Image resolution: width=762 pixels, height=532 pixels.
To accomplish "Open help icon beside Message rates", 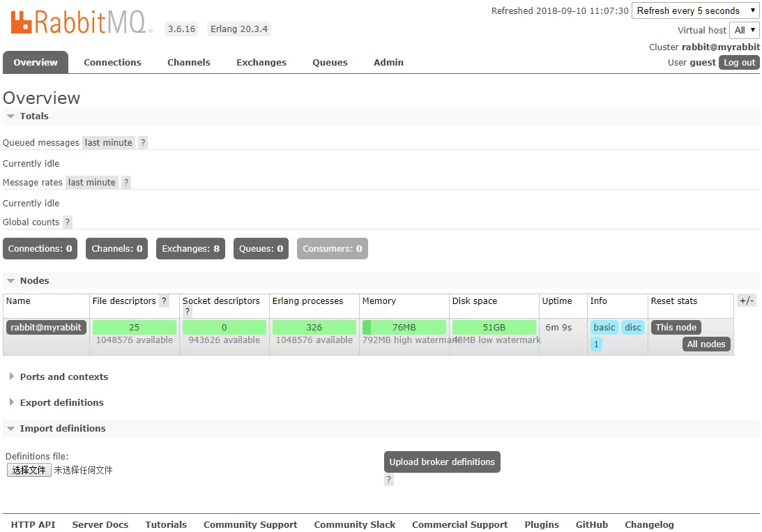I will (x=126, y=182).
